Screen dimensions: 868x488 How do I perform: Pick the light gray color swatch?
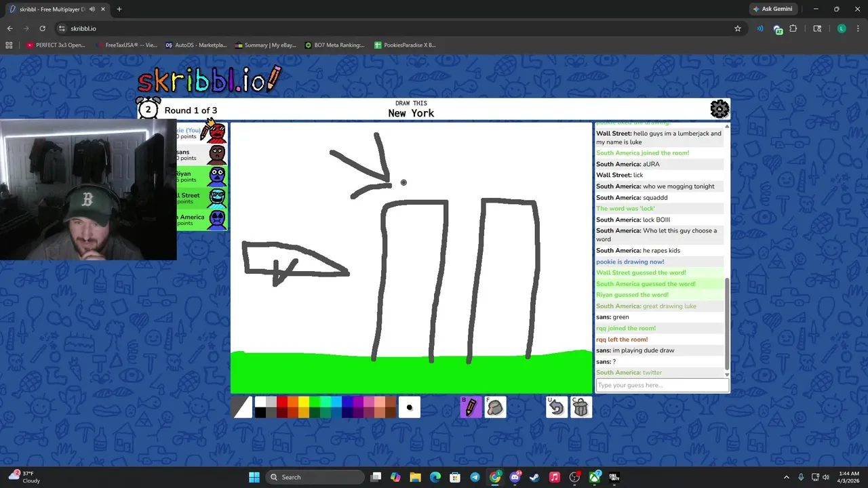pos(271,402)
